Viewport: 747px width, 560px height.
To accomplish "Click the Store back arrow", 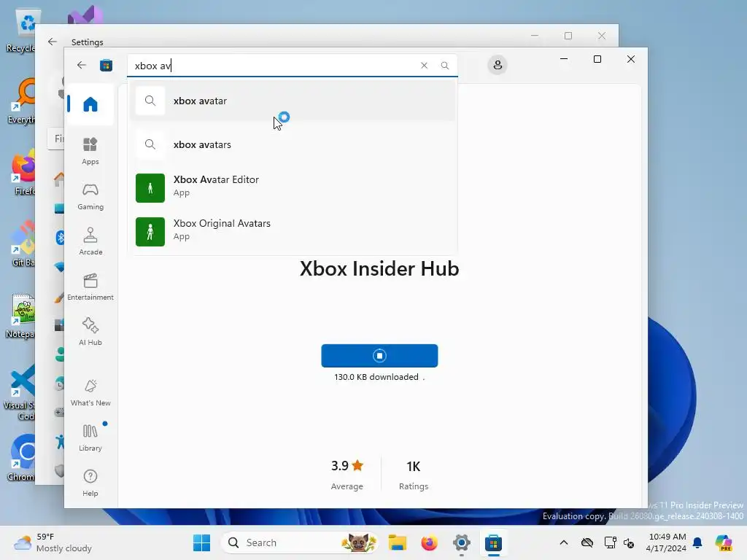I will pyautogui.click(x=82, y=65).
